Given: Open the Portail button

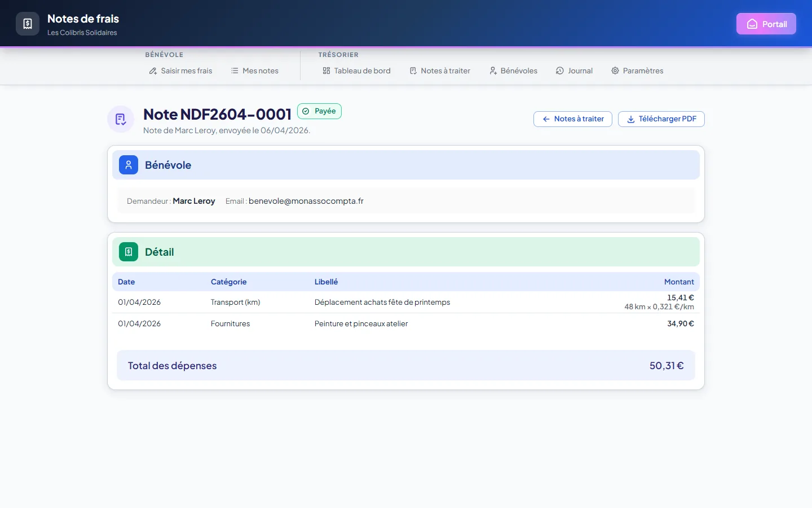Looking at the screenshot, I should [x=766, y=24].
